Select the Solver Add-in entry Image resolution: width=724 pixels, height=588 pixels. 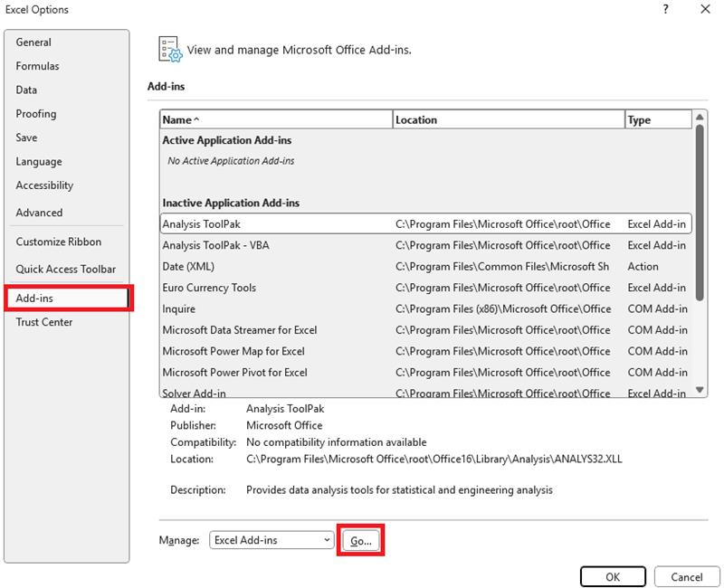271,393
